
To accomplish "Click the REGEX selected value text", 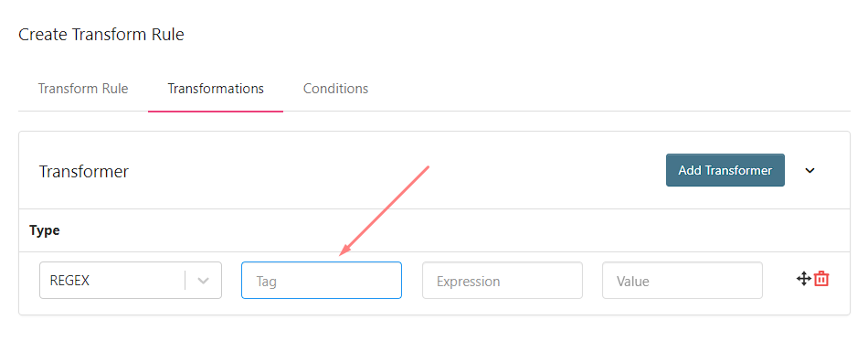I will tap(69, 281).
